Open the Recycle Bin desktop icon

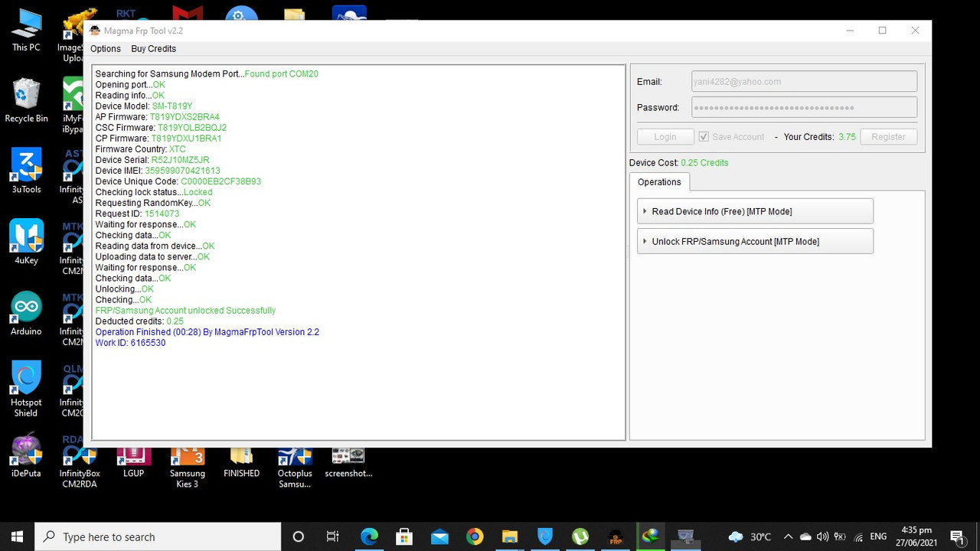[x=26, y=100]
